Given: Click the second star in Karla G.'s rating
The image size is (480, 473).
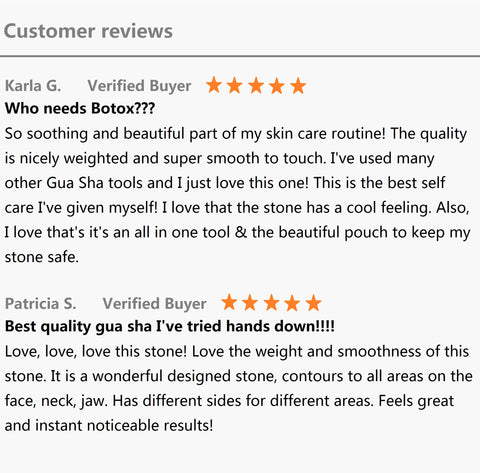Looking at the screenshot, I should [235, 85].
